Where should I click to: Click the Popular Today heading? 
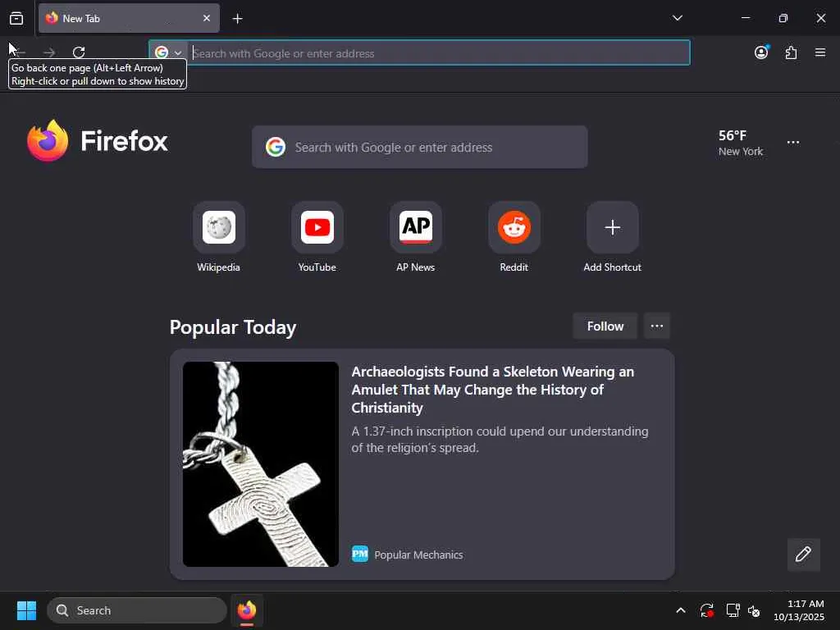tap(232, 327)
